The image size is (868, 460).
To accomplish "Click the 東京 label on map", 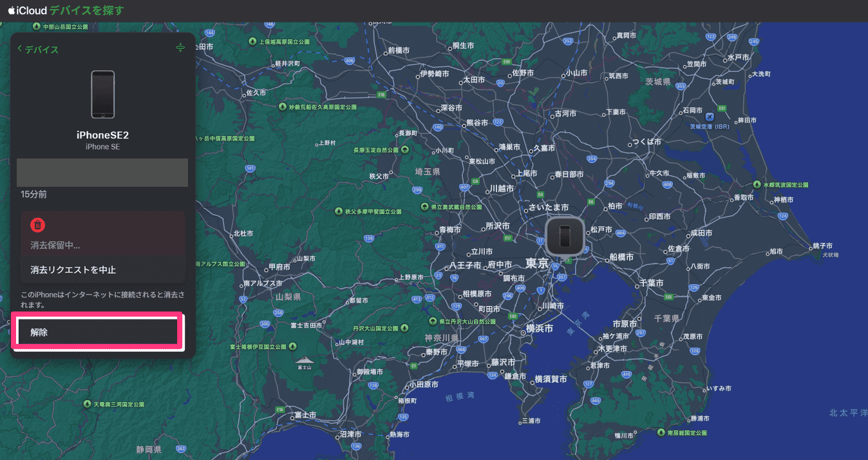I will (537, 264).
